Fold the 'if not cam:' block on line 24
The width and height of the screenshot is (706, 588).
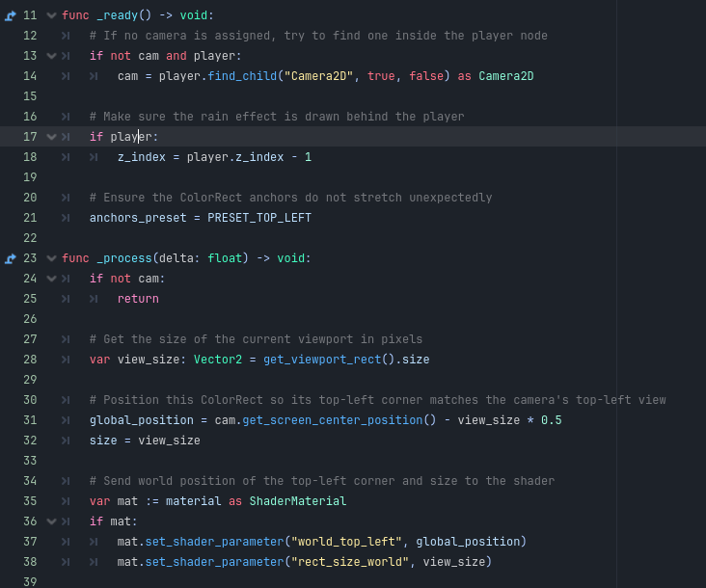point(51,279)
